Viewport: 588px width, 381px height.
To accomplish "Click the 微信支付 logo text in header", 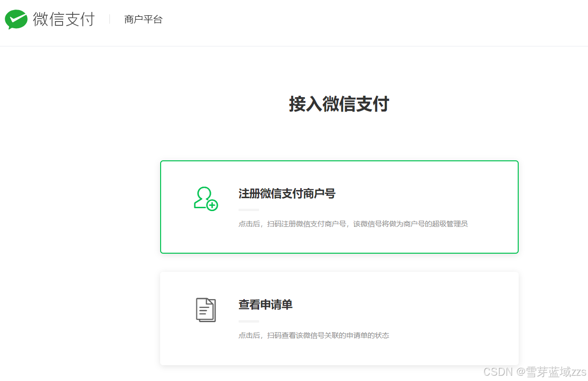I will pyautogui.click(x=64, y=19).
